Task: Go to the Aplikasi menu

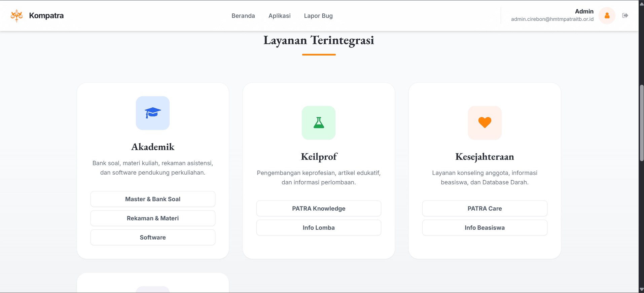Action: [280, 16]
